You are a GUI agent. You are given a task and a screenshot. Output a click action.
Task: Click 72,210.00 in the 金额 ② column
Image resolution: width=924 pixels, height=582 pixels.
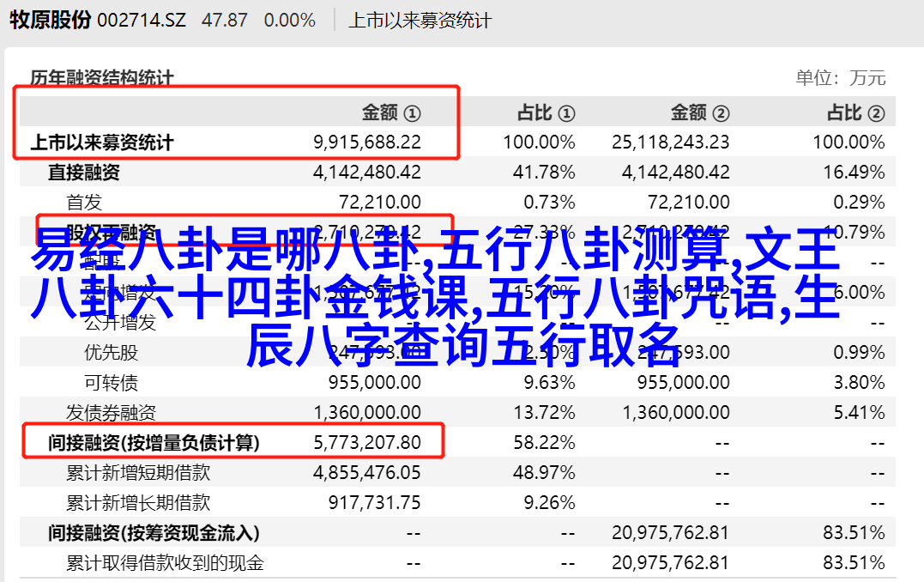pos(689,203)
